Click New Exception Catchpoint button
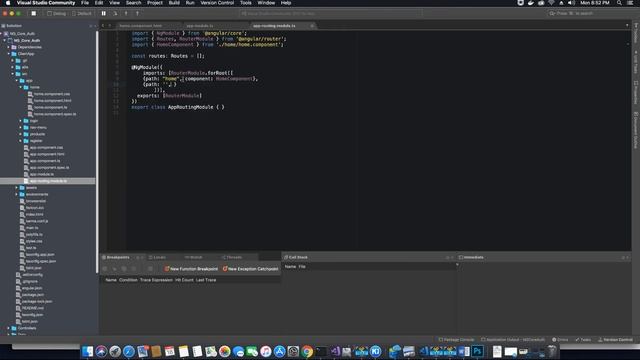 [250, 269]
